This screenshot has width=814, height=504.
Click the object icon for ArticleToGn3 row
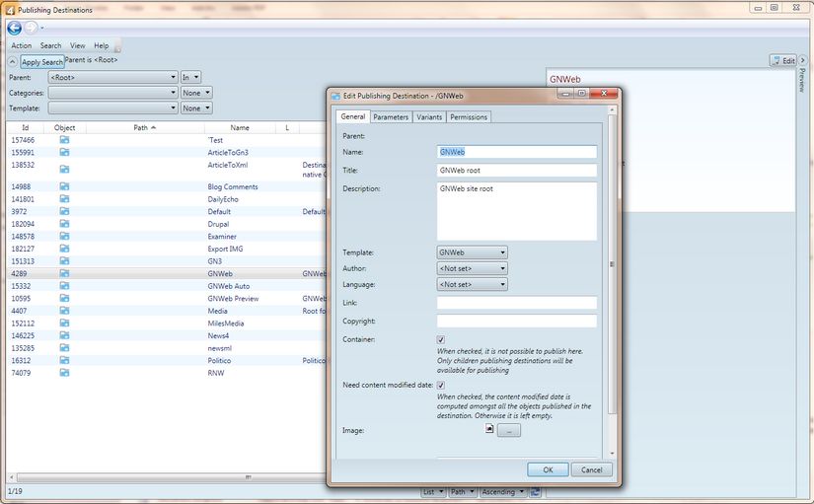(64, 153)
